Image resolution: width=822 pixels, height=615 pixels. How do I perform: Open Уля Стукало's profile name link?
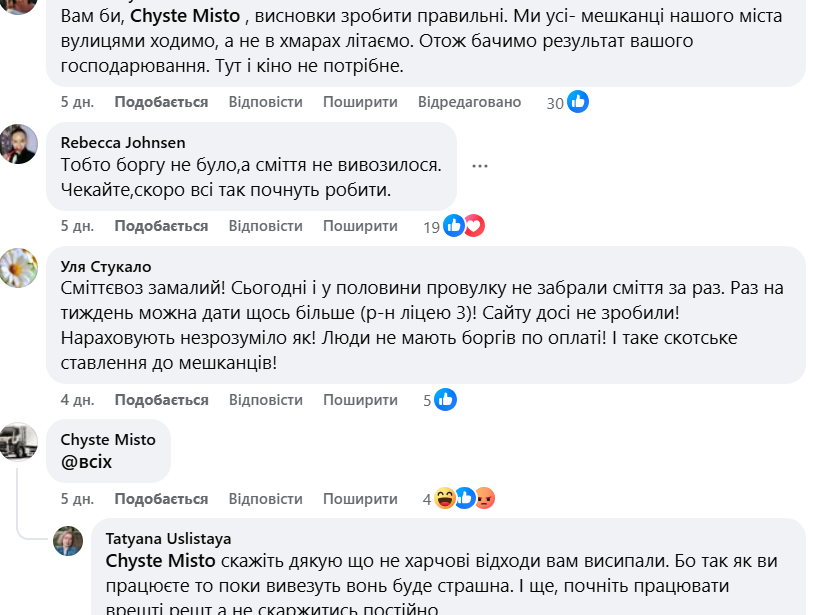106,266
